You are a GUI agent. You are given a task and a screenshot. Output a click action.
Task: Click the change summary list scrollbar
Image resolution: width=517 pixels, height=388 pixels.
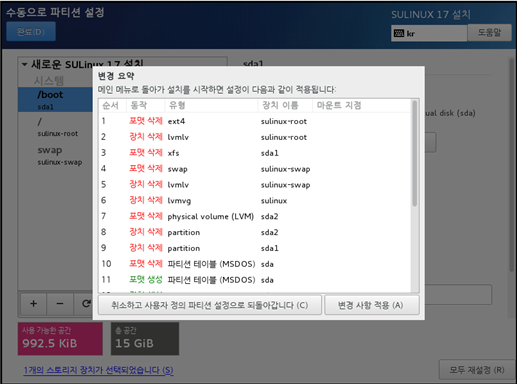click(x=415, y=153)
